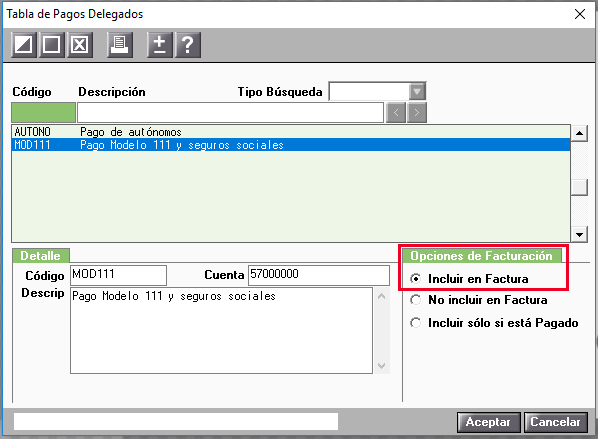The image size is (598, 439).
Task: Click the plus-minus toolbar icon
Action: (160, 45)
